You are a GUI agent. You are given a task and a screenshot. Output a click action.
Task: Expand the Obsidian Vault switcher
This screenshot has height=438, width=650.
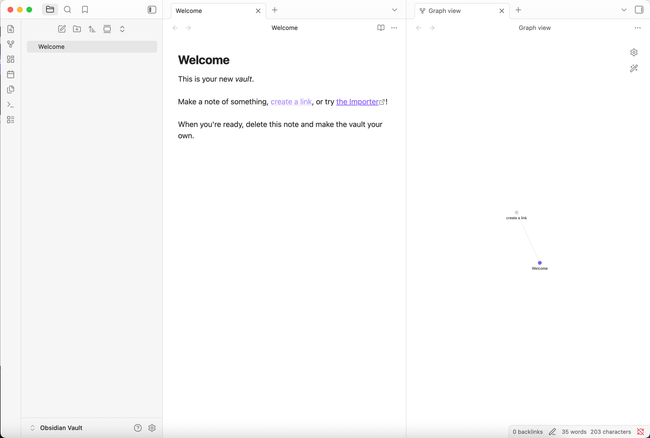(33, 428)
